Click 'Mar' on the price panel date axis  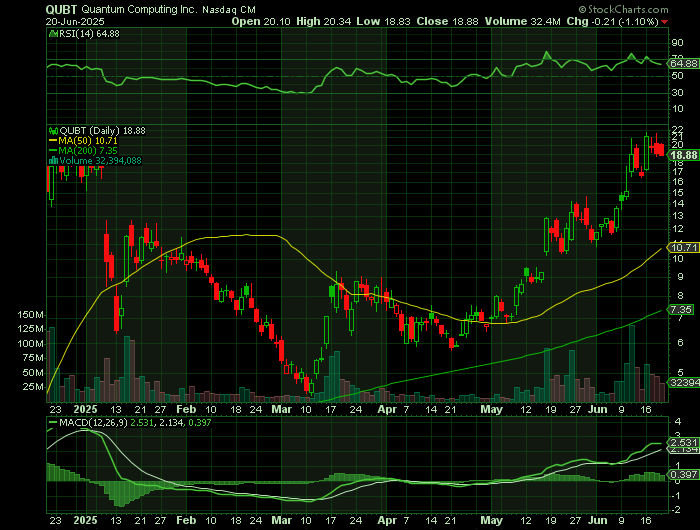coord(282,409)
